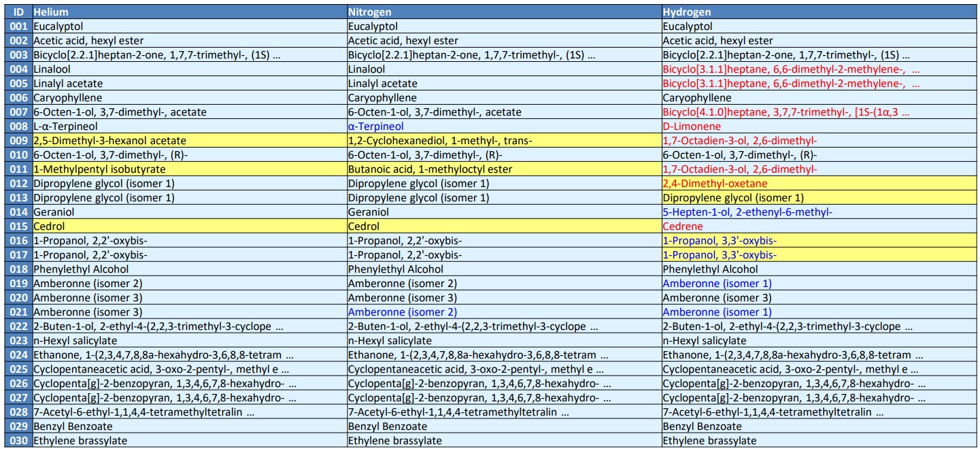Click Cedrol in the Nitrogen column
This screenshot has width=980, height=449.
pyautogui.click(x=504, y=227)
